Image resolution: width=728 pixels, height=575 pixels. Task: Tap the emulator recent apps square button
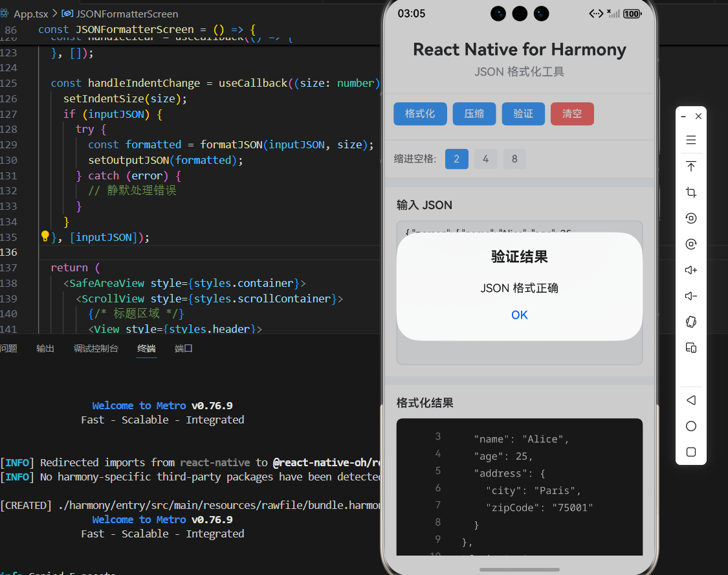coord(691,452)
